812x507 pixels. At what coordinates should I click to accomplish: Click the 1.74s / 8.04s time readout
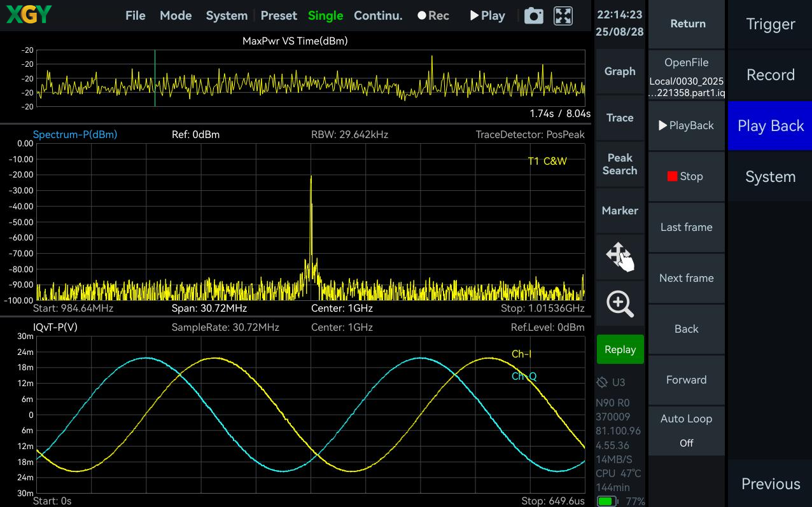(560, 114)
